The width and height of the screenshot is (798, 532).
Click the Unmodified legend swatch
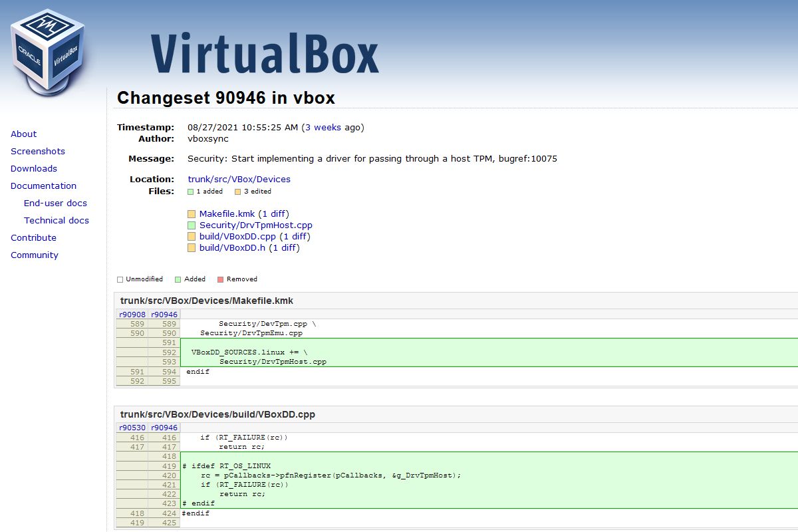tap(120, 279)
